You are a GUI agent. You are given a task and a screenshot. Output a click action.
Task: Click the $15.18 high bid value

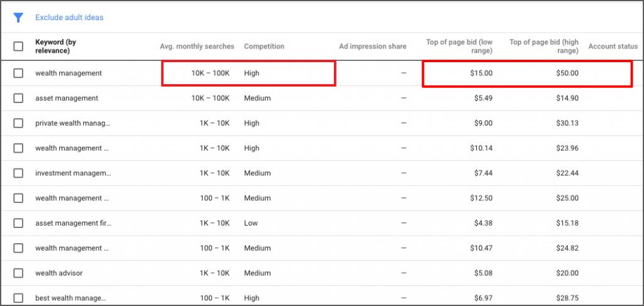point(567,223)
